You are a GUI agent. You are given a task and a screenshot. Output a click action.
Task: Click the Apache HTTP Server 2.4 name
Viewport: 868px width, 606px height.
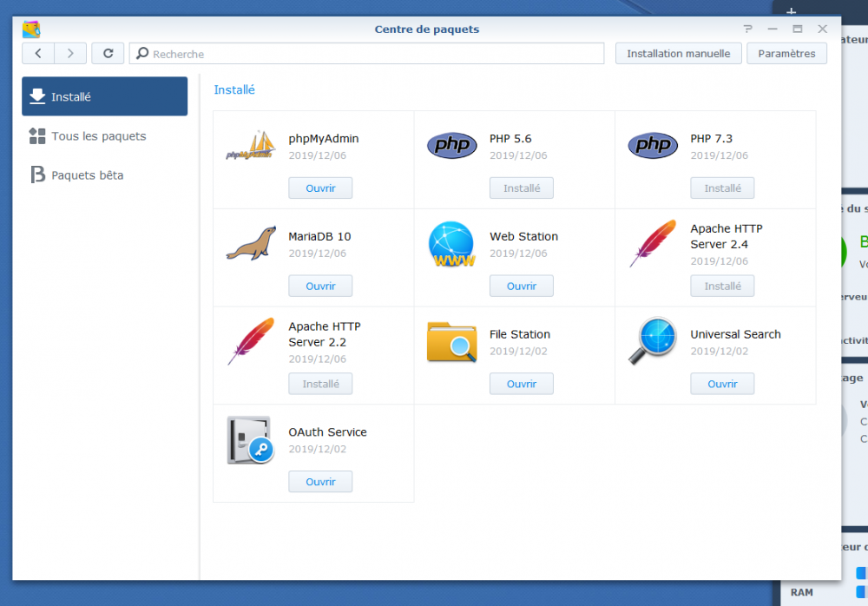click(727, 236)
